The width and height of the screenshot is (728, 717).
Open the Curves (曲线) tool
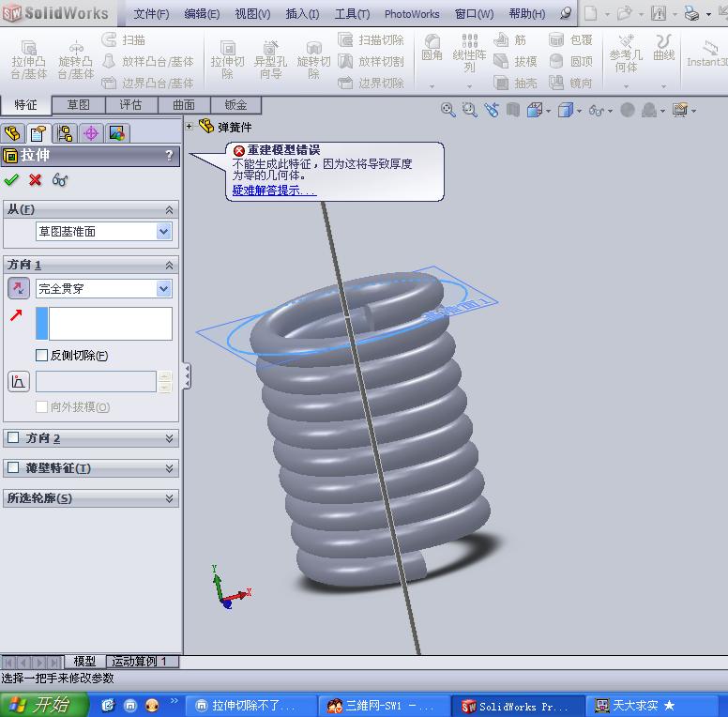[x=664, y=47]
